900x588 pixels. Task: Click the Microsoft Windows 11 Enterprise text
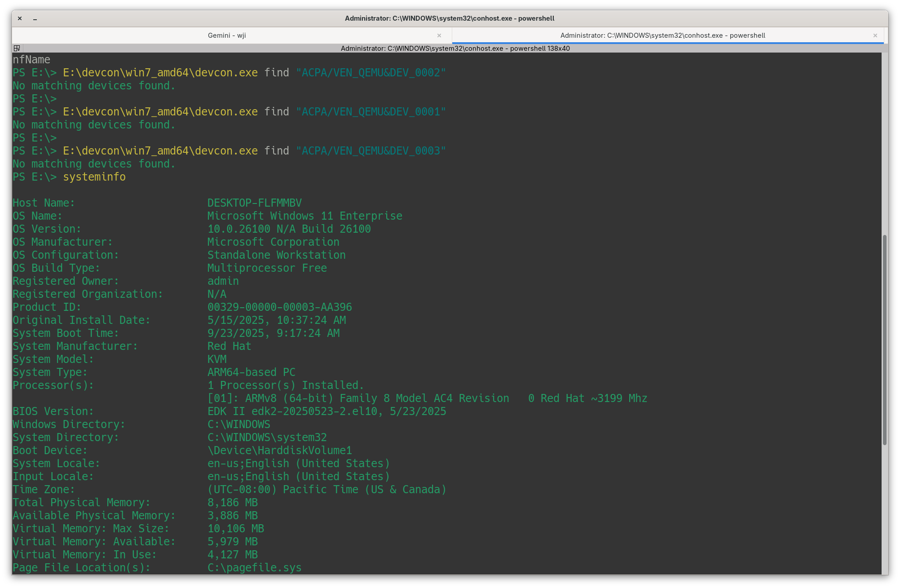(304, 216)
